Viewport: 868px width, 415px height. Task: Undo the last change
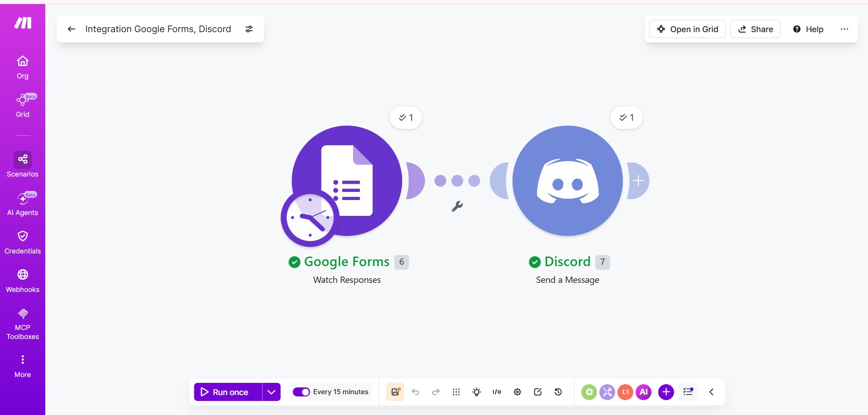coord(416,392)
